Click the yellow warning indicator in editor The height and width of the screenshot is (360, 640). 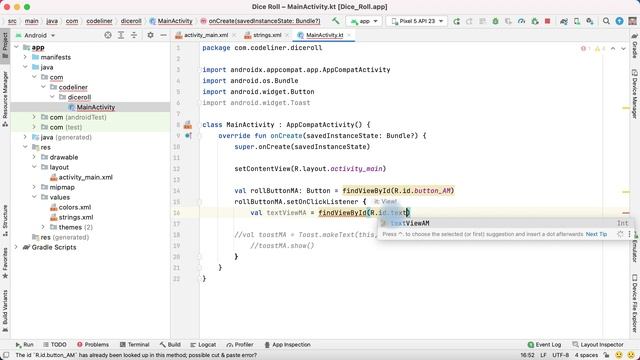600,49
